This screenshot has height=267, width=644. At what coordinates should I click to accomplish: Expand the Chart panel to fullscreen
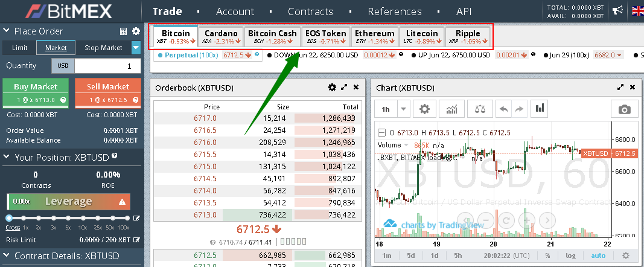(x=620, y=87)
